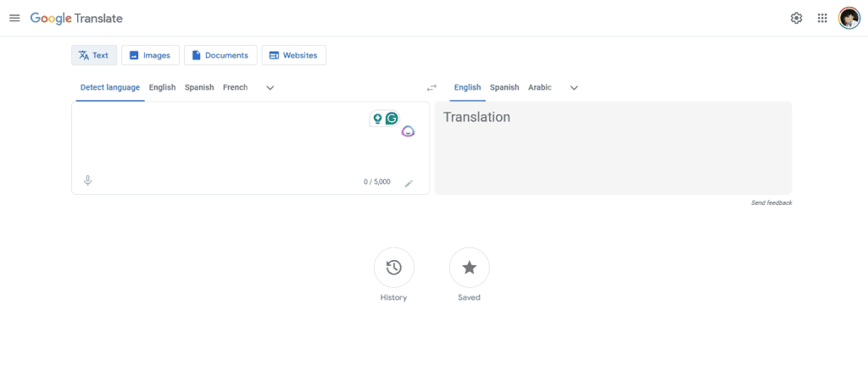The image size is (868, 366).
Task: Start voice input with microphone
Action: click(87, 180)
